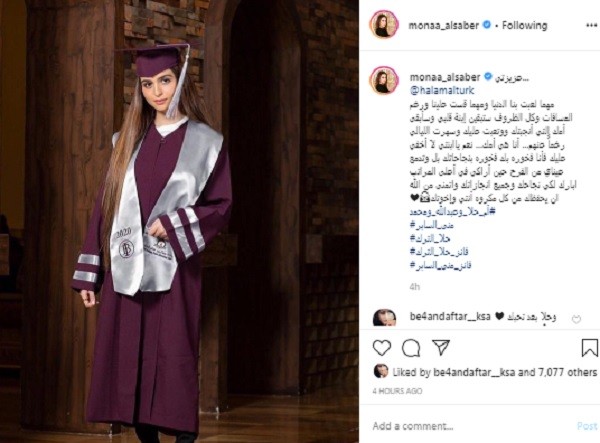View the 7,077 others likes list
600x443 pixels.
(567, 372)
